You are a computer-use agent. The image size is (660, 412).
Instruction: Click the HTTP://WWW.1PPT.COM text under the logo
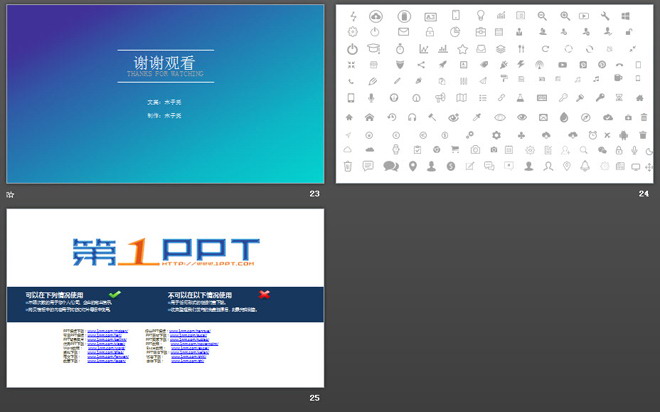[208, 263]
